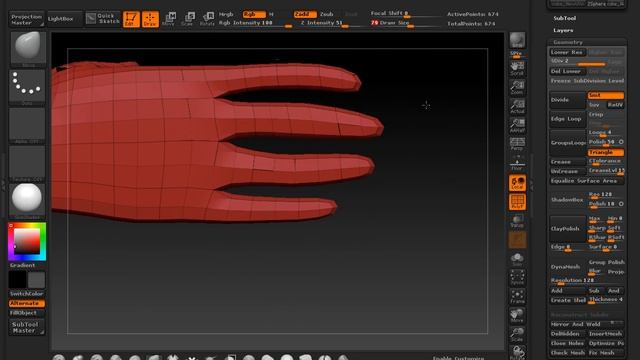640x360 pixels.
Task: Collapse the Geometry section header
Action: [587, 42]
